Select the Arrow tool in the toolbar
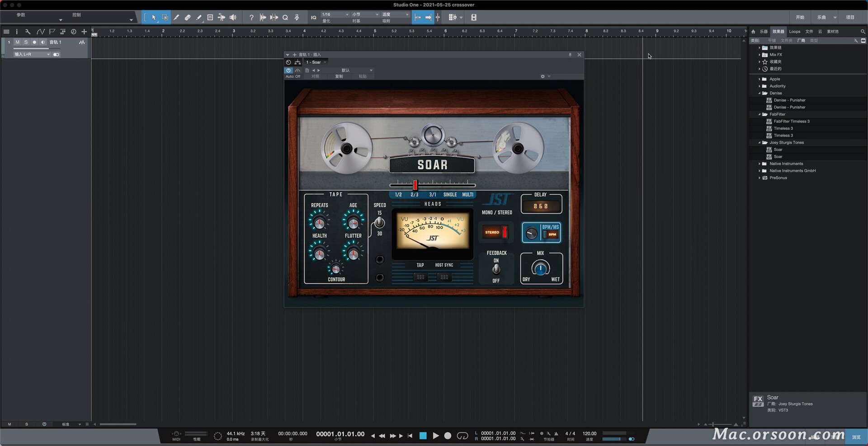868x446 pixels. coord(154,18)
